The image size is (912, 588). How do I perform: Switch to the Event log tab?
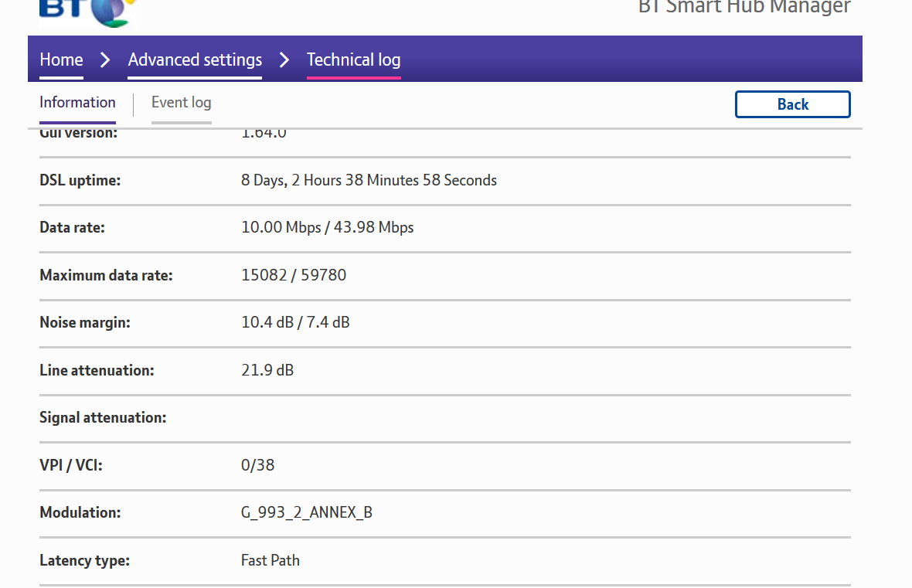tap(181, 103)
